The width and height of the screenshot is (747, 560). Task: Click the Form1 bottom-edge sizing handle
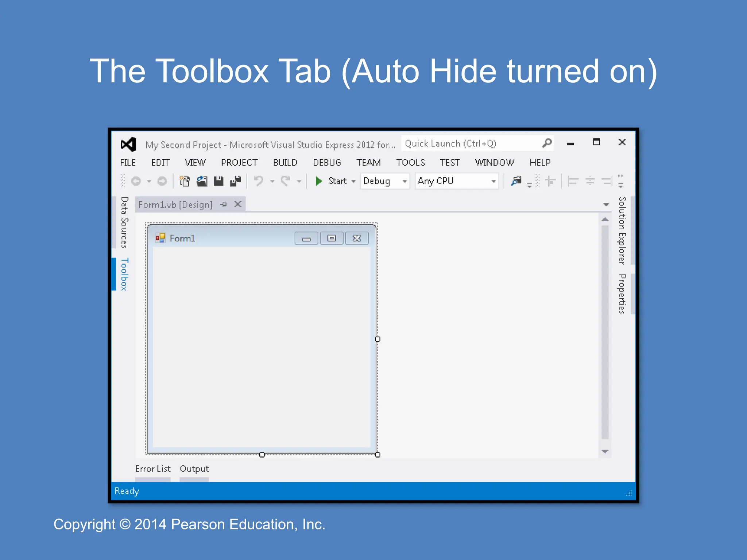[x=262, y=455]
